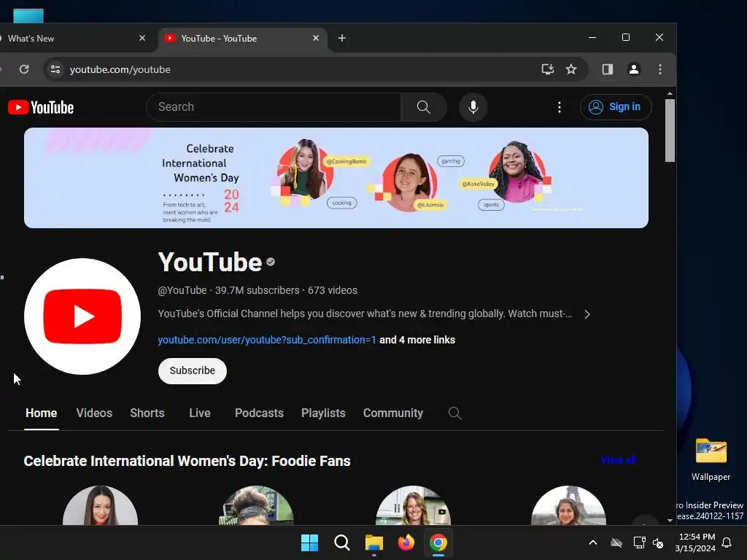
Task: Open Chrome three-dot menu
Action: [x=659, y=69]
